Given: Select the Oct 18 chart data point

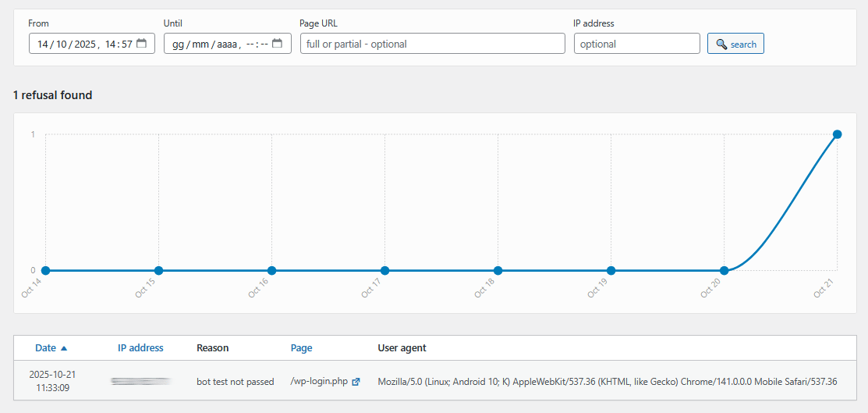Looking at the screenshot, I should click(498, 271).
